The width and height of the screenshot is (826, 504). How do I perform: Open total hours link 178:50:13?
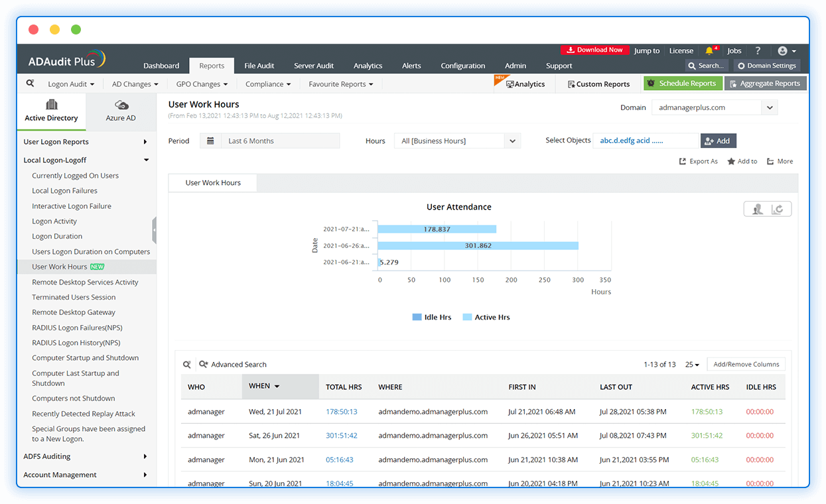342,412
